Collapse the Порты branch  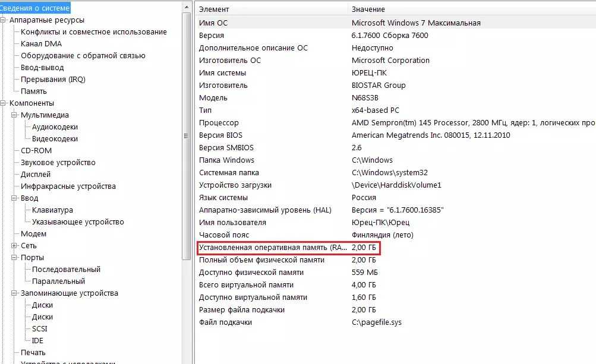[x=15, y=258]
